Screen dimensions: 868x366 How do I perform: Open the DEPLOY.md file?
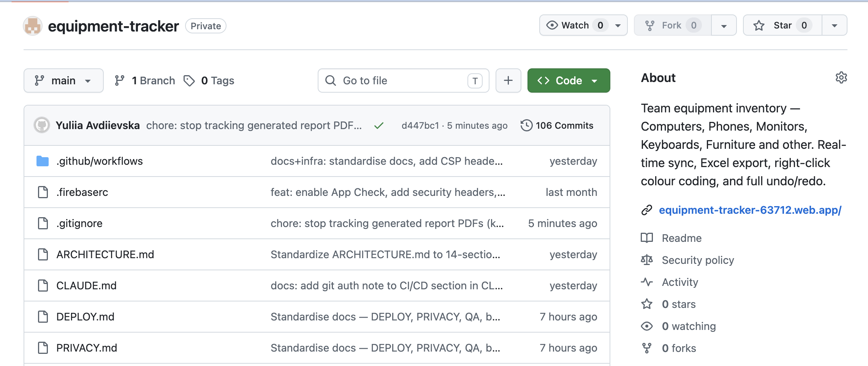(85, 317)
